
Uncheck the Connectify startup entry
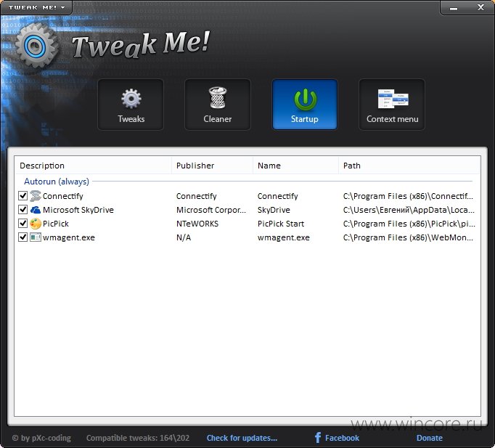click(x=22, y=196)
